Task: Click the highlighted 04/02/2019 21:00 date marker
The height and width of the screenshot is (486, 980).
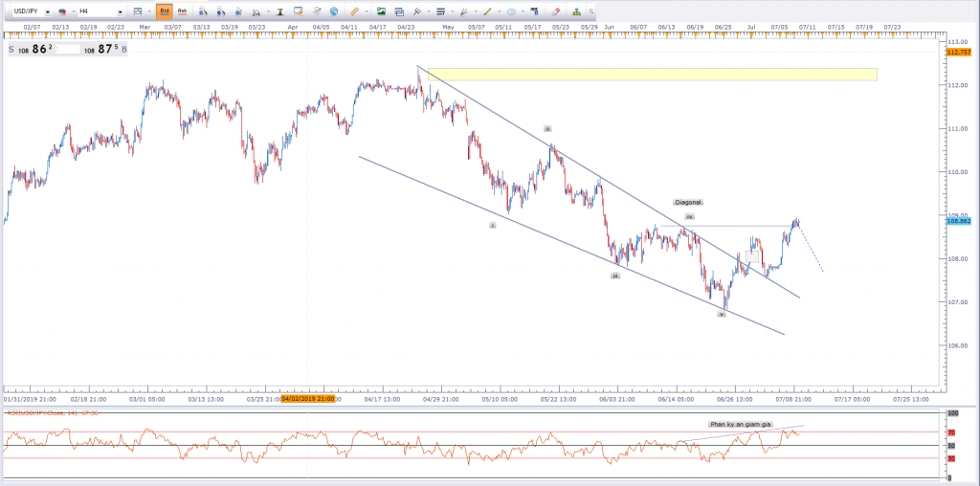Action: (307, 398)
